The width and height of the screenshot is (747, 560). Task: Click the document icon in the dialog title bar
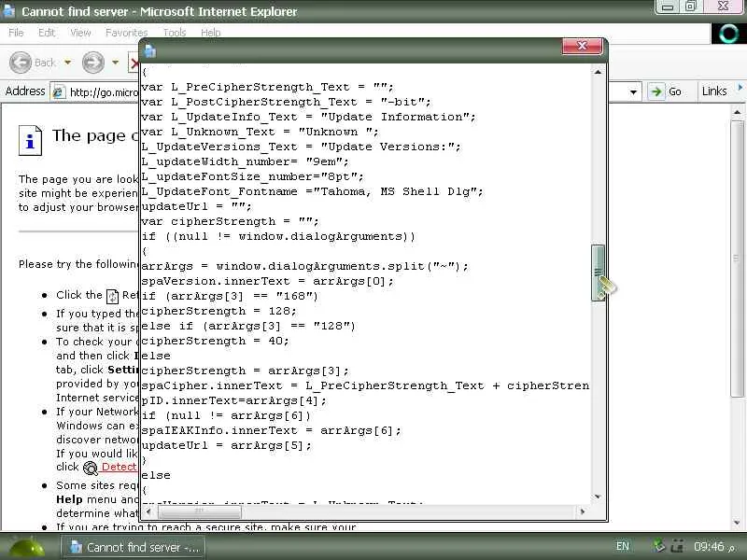point(150,51)
